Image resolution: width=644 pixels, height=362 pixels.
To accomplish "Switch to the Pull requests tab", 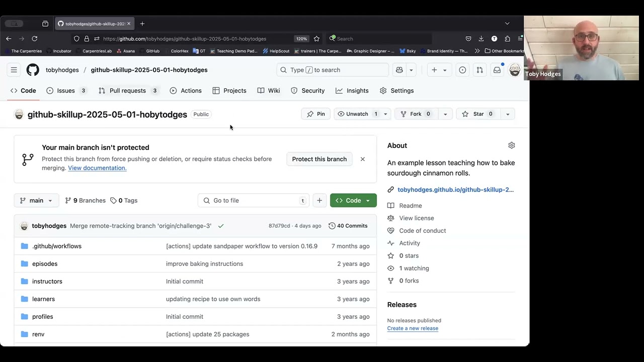I will point(128,90).
